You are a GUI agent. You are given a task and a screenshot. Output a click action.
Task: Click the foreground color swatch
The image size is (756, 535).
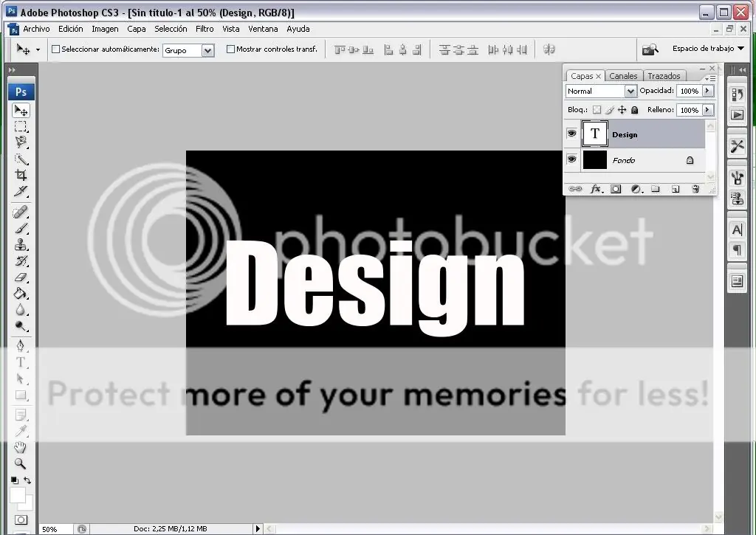[x=17, y=495]
